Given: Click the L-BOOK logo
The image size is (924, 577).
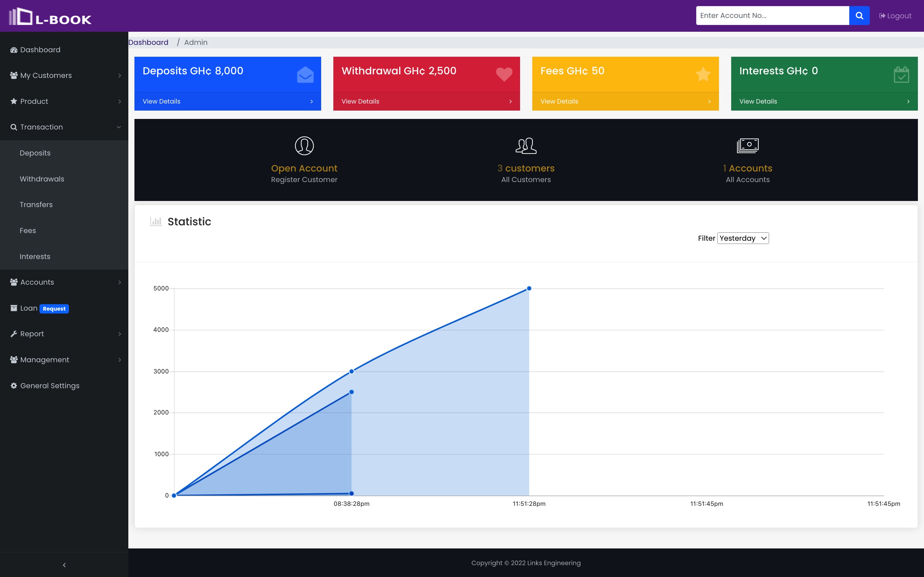Looking at the screenshot, I should [x=50, y=17].
